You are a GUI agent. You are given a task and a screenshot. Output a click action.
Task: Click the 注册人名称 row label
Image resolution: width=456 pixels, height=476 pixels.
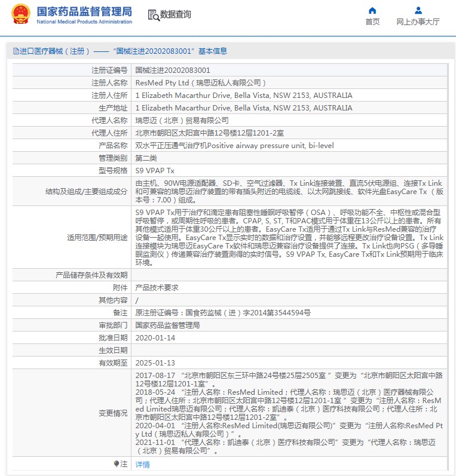(109, 82)
